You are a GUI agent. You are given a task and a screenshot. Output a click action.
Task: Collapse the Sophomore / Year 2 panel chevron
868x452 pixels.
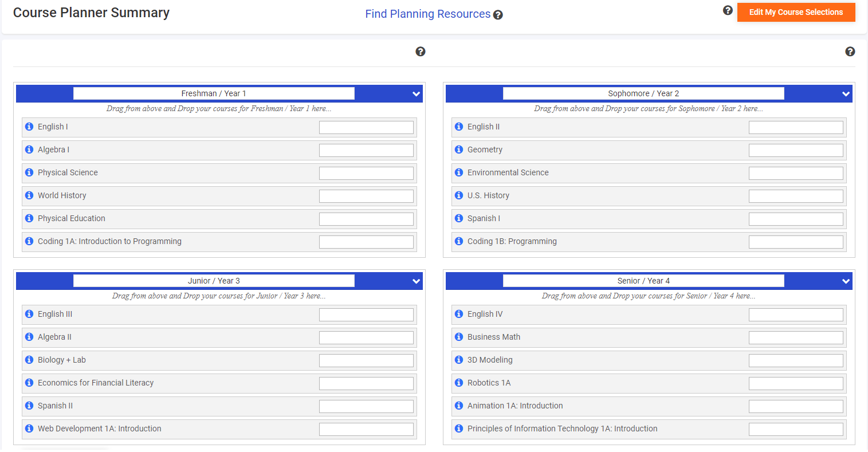pos(846,94)
